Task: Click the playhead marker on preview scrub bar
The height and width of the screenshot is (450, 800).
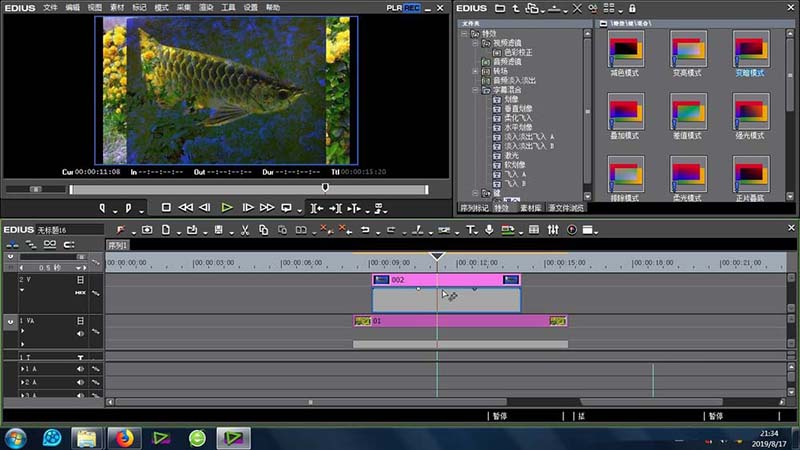Action: 325,187
